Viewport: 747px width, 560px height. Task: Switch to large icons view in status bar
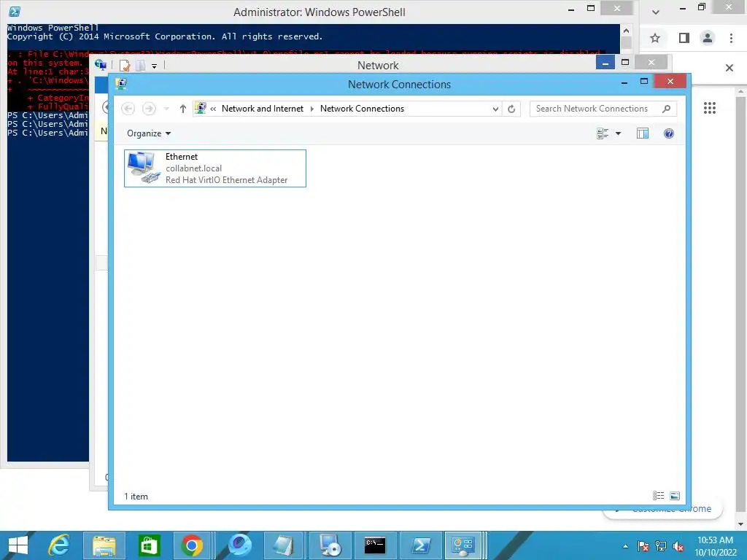[675, 496]
